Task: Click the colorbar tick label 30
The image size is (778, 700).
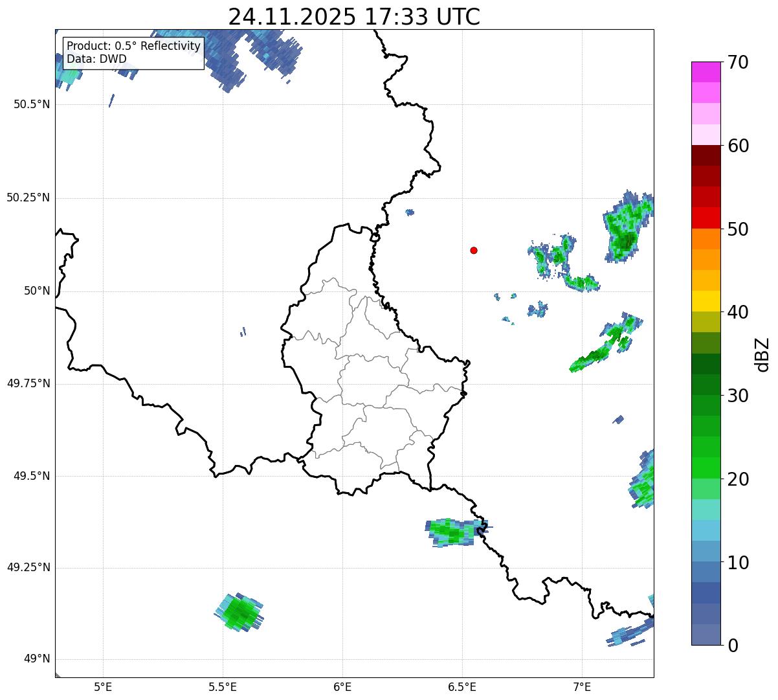Action: point(739,396)
